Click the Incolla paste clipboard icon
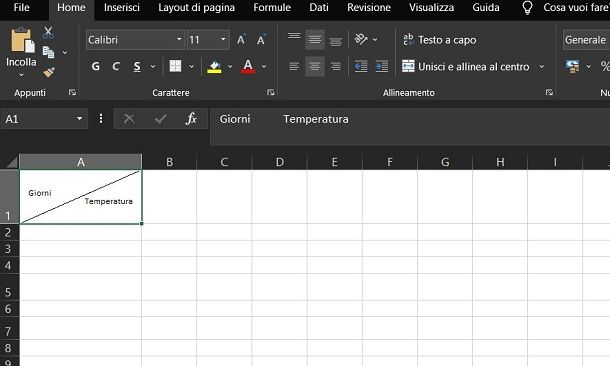The height and width of the screenshot is (366, 610). tap(22, 40)
